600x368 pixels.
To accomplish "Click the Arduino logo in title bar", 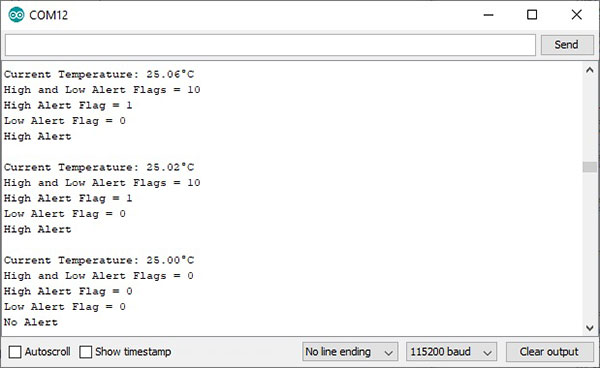I will tap(16, 15).
